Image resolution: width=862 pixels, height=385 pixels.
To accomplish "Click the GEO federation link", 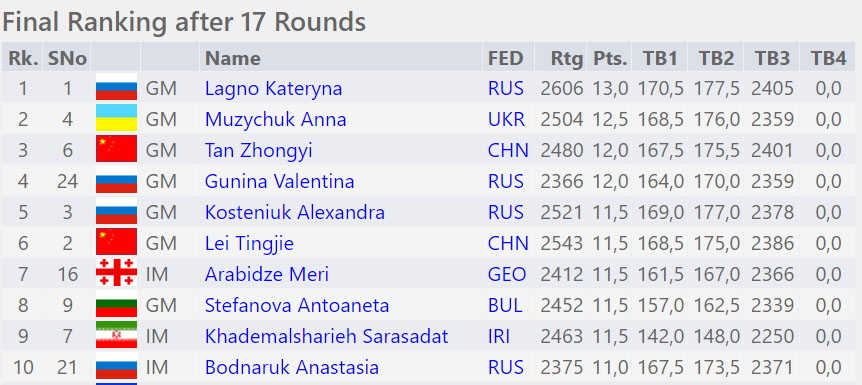I will coord(507,274).
